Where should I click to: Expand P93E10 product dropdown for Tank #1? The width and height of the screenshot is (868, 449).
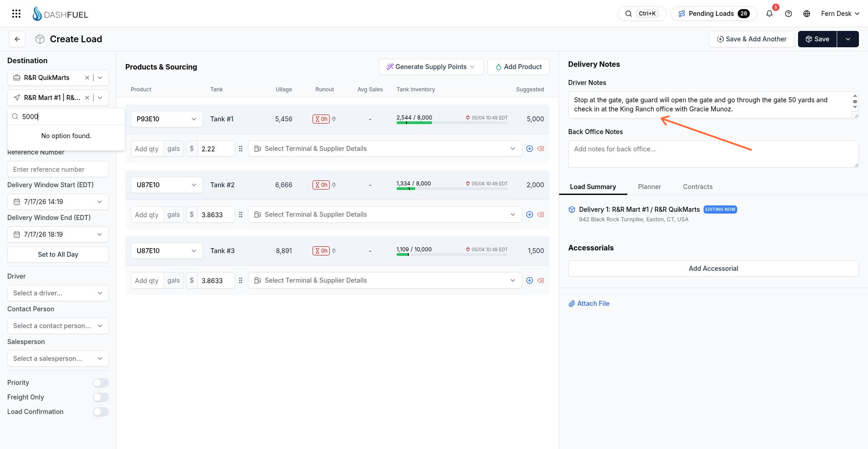click(x=166, y=119)
